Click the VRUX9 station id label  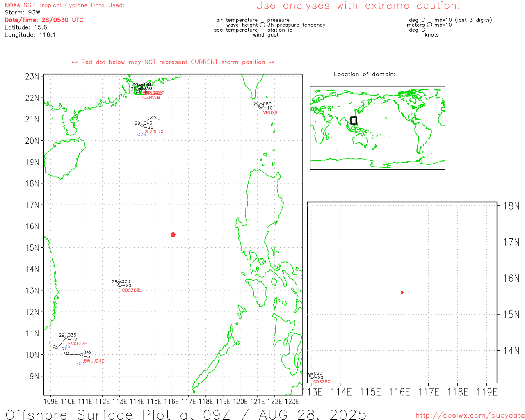tap(270, 112)
